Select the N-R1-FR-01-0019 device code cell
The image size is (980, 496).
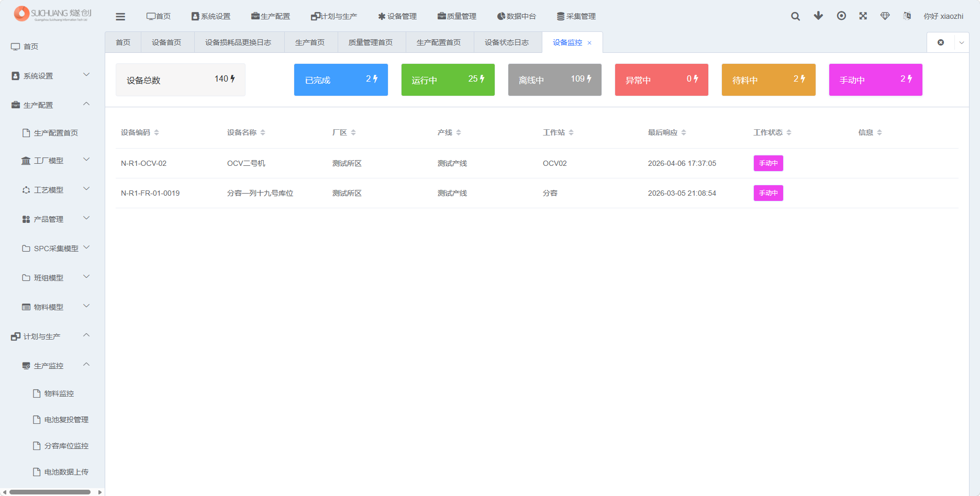[x=150, y=193]
